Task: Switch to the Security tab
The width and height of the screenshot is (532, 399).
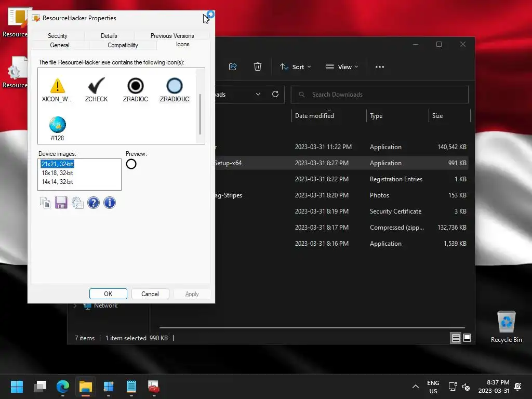Action: coord(57,36)
